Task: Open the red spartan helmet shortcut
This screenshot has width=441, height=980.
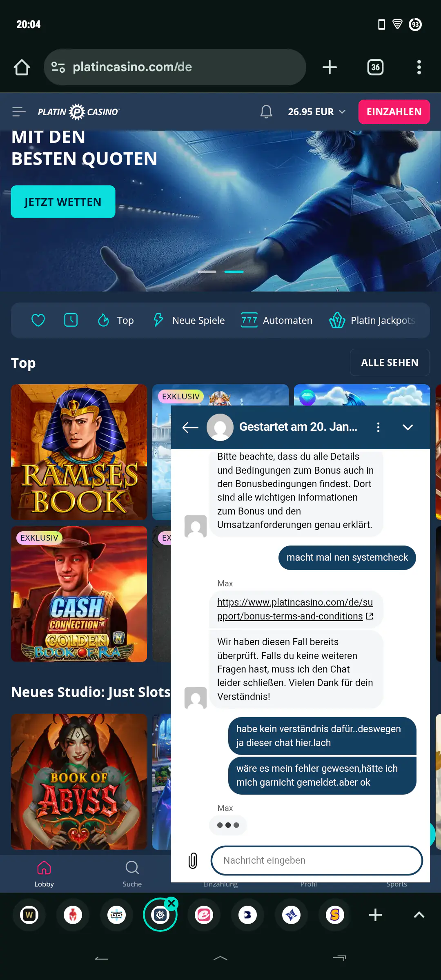Action: coord(73,915)
